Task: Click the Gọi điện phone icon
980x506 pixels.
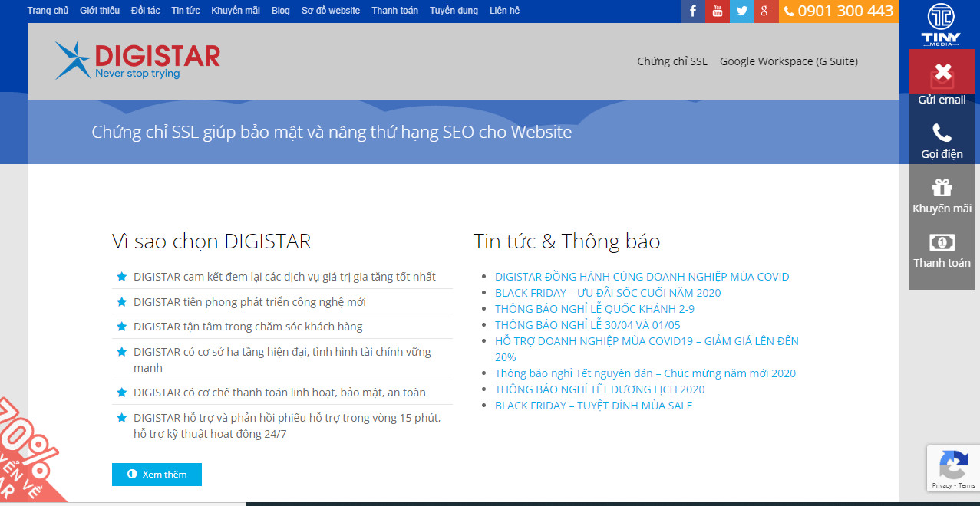Action: tap(941, 132)
